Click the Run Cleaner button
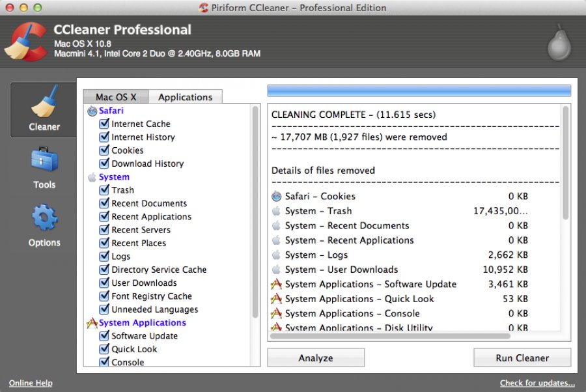This screenshot has height=392, width=586. 522,357
